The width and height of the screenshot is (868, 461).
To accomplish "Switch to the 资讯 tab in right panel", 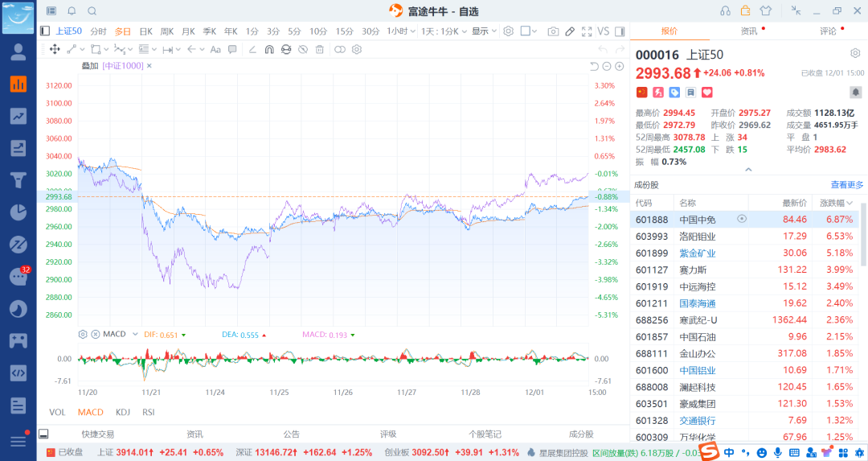I will (749, 31).
